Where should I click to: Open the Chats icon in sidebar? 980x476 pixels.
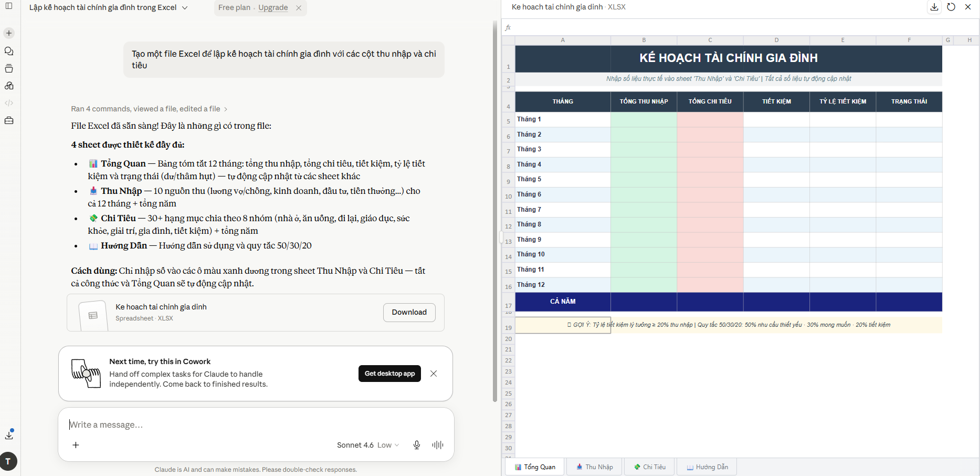pyautogui.click(x=9, y=51)
